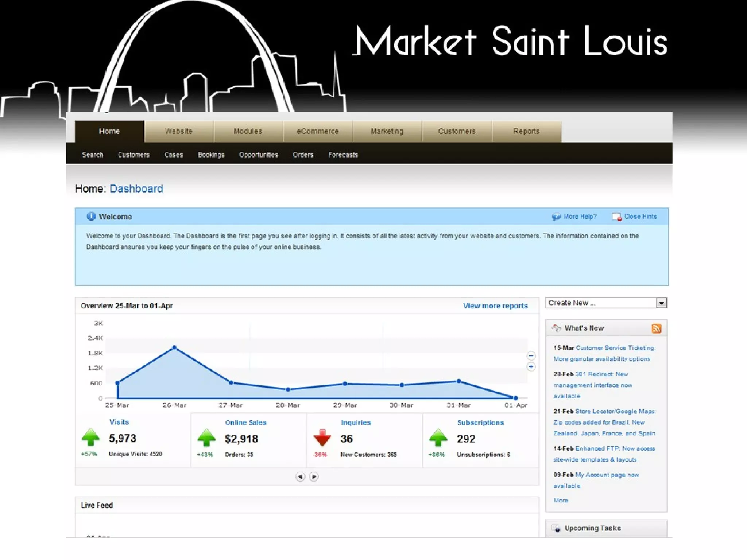Click the More Help speech bubble icon

click(556, 217)
